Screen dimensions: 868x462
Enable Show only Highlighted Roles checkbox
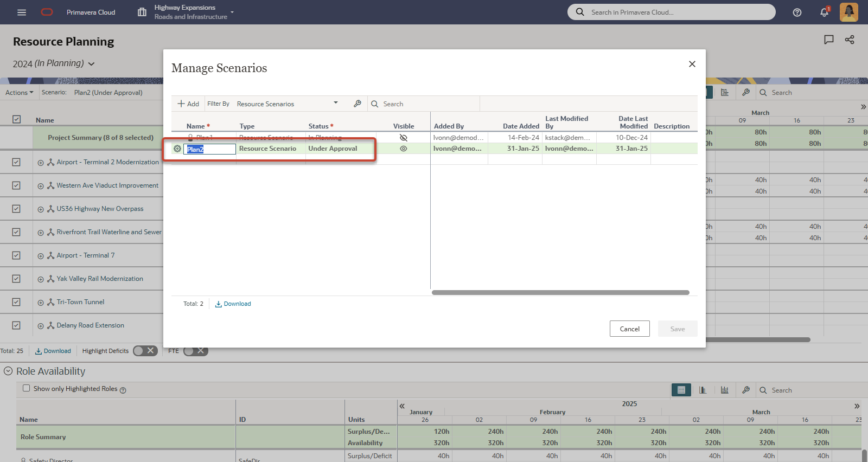tap(26, 388)
